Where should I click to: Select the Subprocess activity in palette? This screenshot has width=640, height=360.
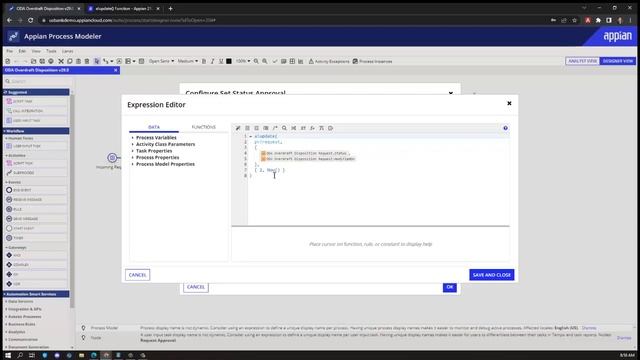pos(36,173)
